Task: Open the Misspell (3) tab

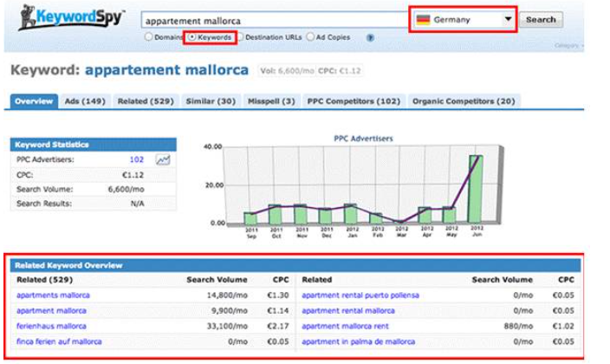Action: [x=271, y=101]
